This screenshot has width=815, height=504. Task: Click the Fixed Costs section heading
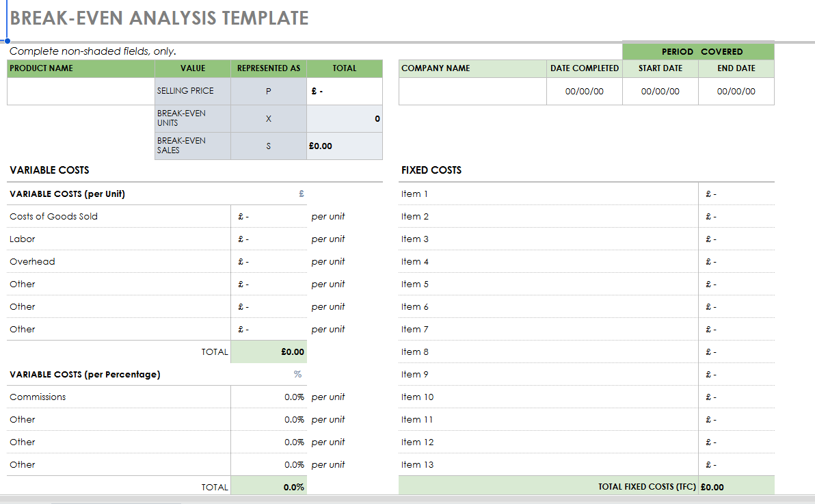click(x=431, y=170)
